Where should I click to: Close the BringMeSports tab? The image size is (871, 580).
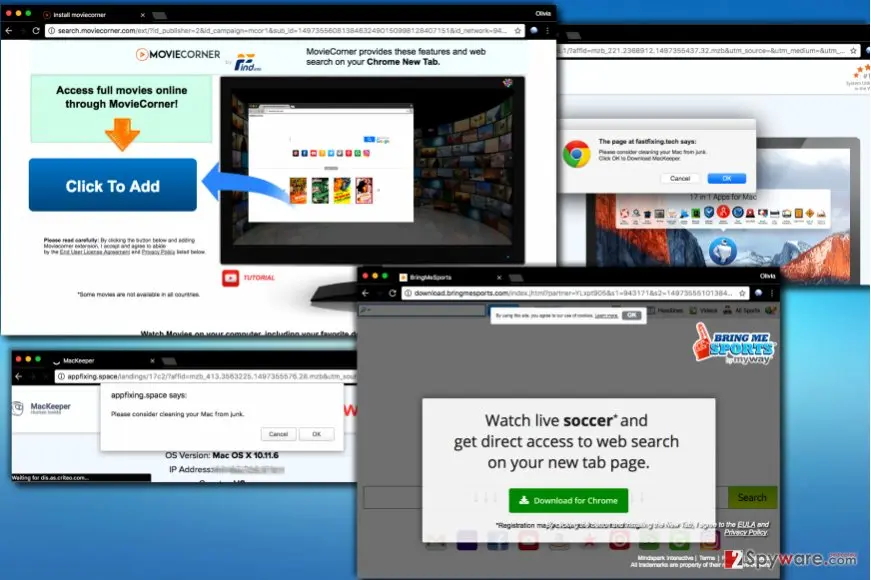point(499,277)
